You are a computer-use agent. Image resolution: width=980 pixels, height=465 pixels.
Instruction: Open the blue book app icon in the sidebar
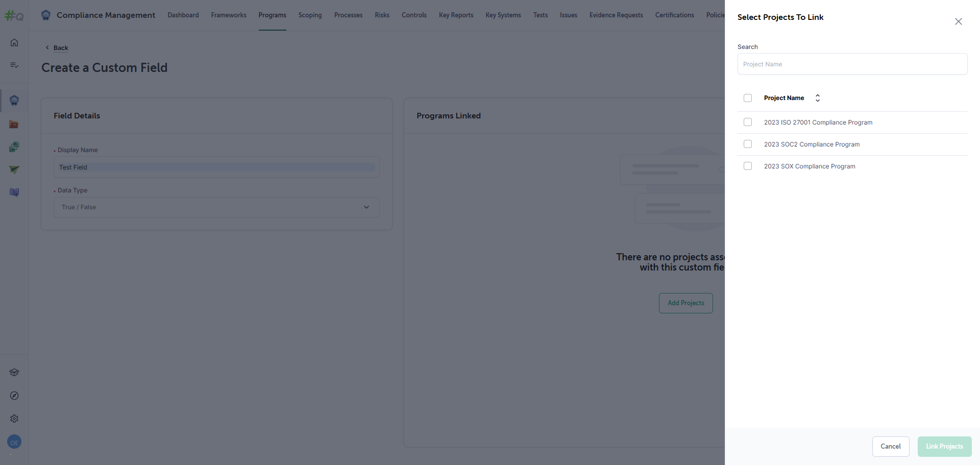click(x=14, y=192)
